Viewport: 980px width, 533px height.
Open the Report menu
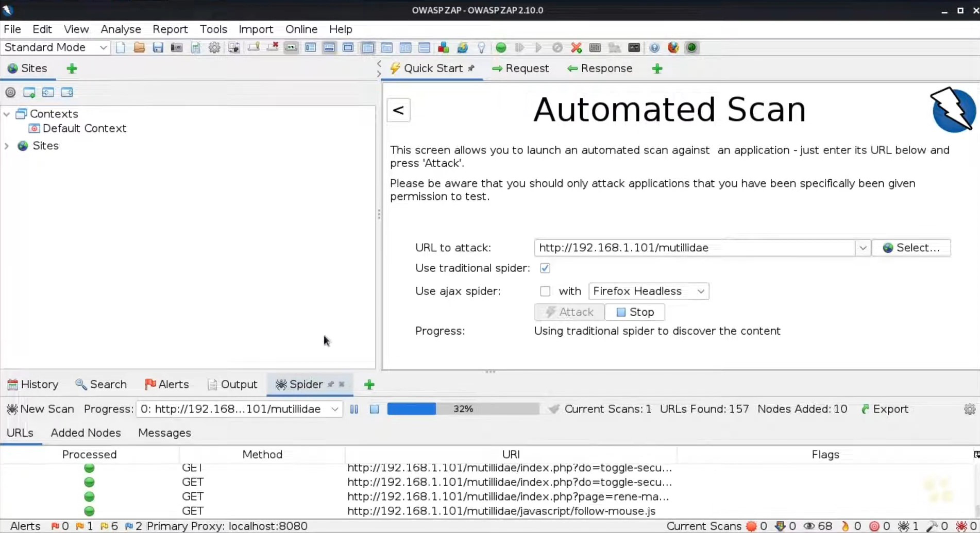pyautogui.click(x=170, y=29)
